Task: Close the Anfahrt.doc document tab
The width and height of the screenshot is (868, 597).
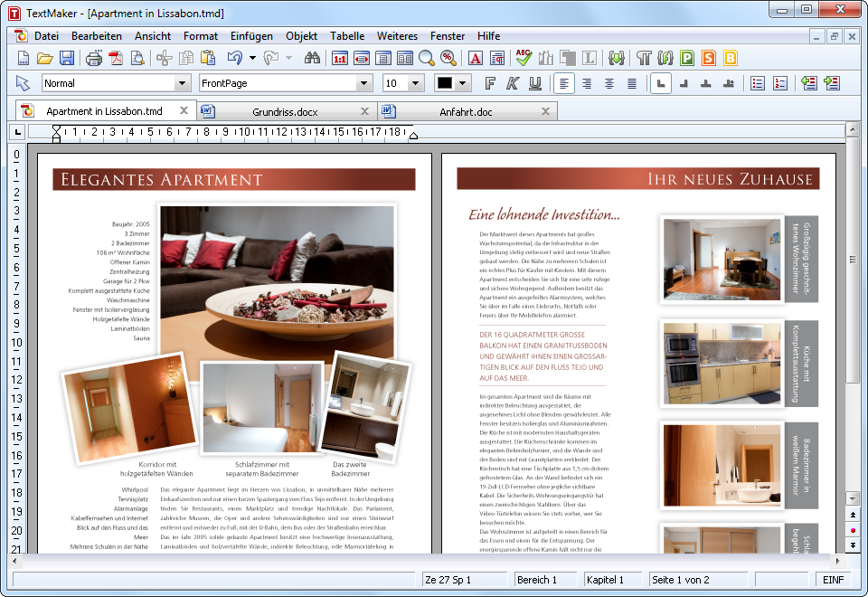Action: pyautogui.click(x=546, y=110)
